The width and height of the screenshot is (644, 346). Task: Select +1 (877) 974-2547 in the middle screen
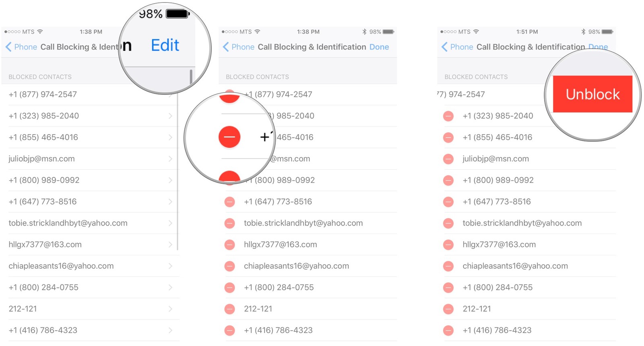tap(278, 95)
